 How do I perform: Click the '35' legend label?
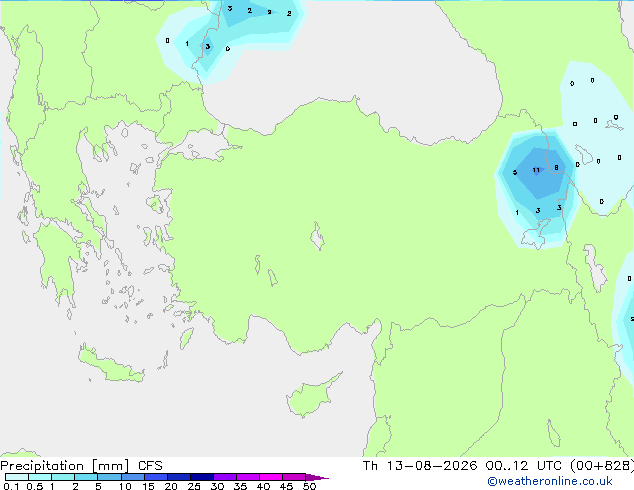click(240, 486)
